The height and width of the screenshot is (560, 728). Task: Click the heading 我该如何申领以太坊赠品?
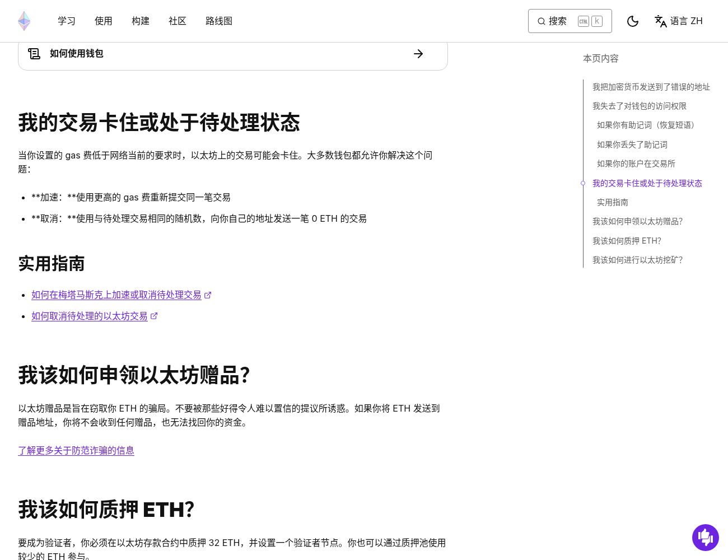click(134, 375)
